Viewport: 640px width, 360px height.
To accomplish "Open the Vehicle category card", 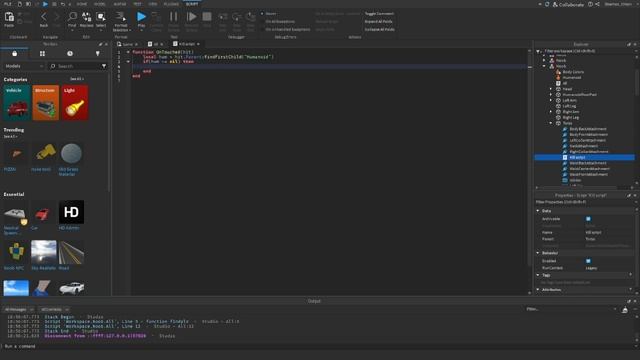I will [16, 102].
